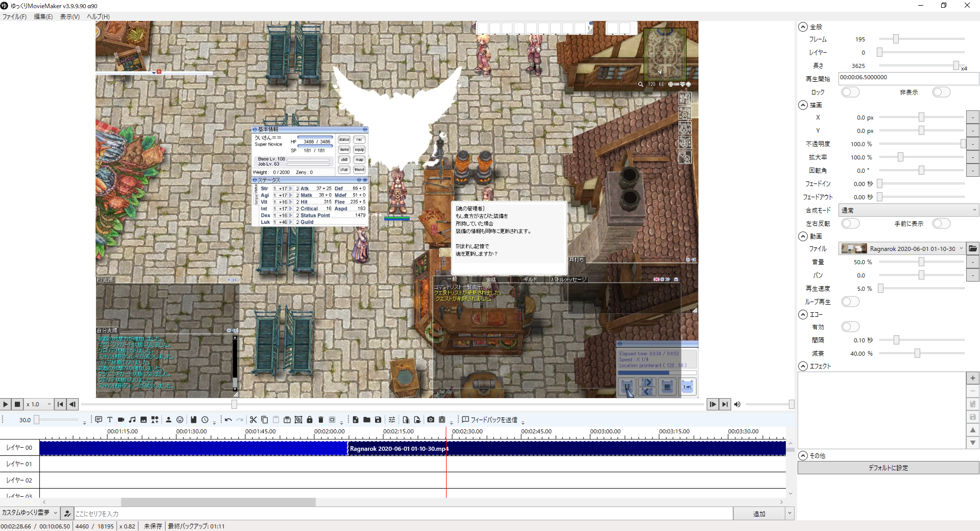980x531 pixels.
Task: Add a facial expression item (smiley icon)
Action: pos(180,420)
